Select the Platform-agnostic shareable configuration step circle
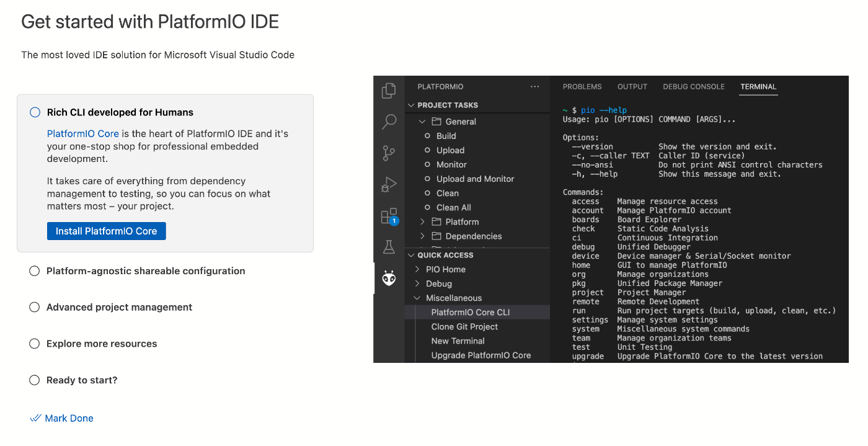The width and height of the screenshot is (868, 446). pos(35,271)
